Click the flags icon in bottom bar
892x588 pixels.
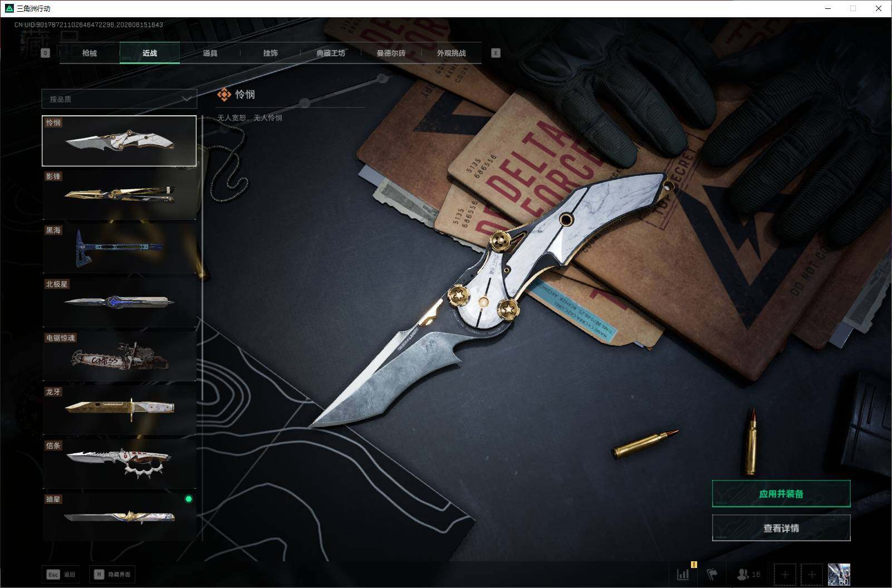[x=712, y=574]
